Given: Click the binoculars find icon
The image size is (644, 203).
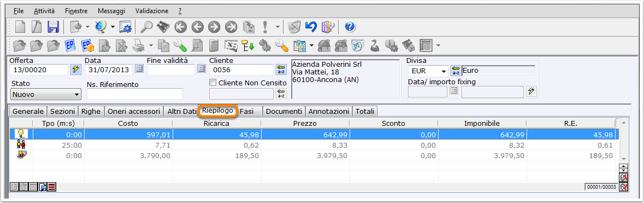Looking at the screenshot, I should pyautogui.click(x=163, y=27).
